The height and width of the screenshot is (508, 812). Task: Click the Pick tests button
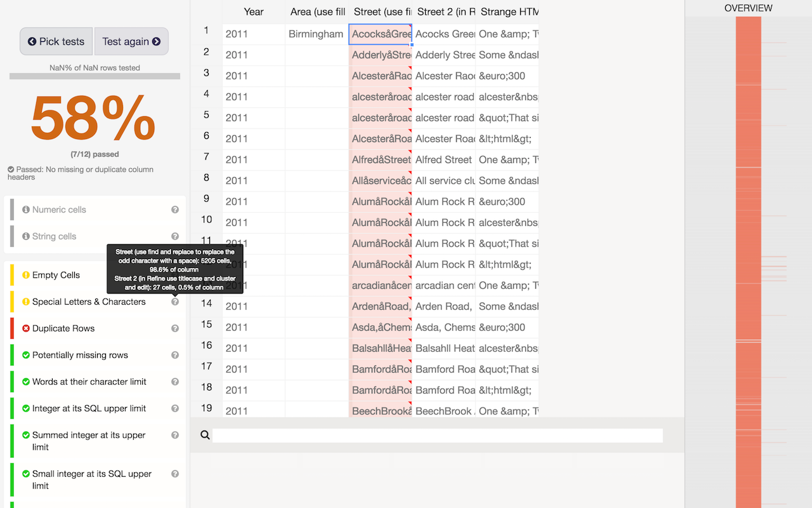tap(56, 41)
